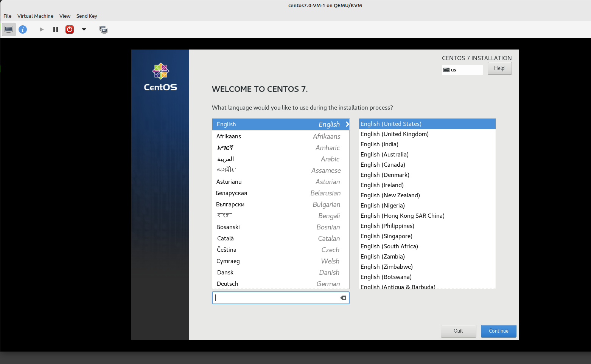Image resolution: width=591 pixels, height=364 pixels.
Task: Select Català language row
Action: tap(281, 238)
